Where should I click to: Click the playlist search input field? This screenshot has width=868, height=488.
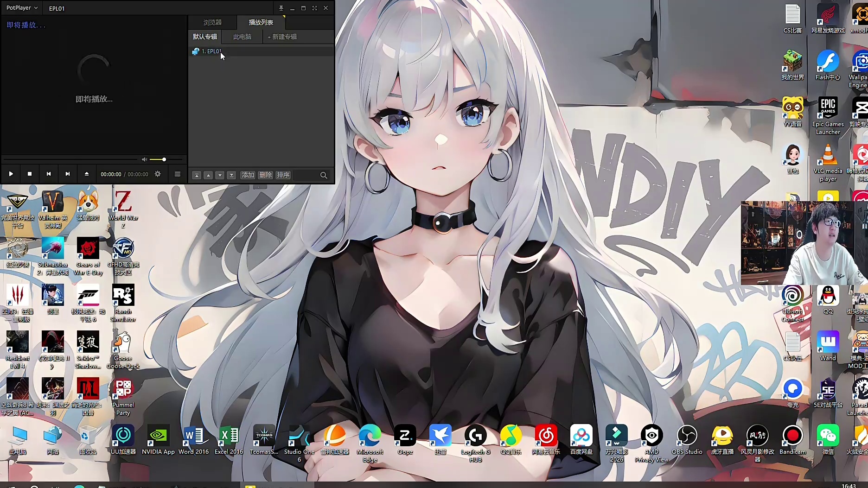pyautogui.click(x=305, y=175)
